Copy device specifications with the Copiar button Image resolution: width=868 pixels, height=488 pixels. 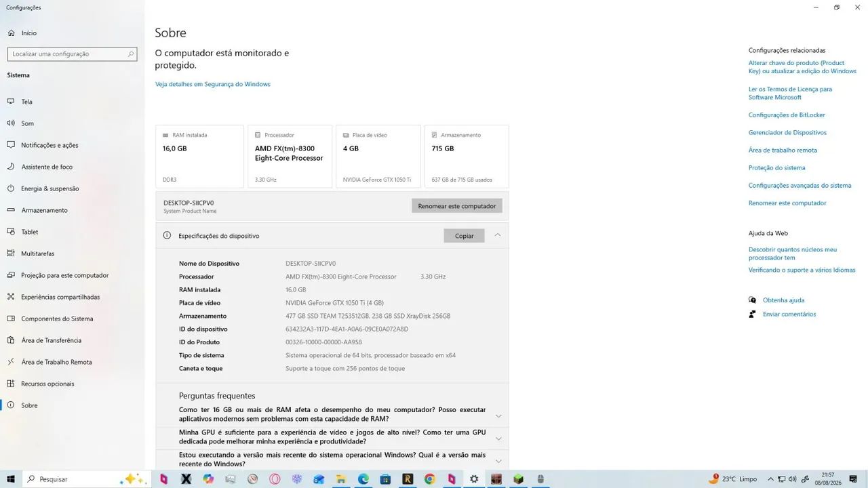click(465, 236)
